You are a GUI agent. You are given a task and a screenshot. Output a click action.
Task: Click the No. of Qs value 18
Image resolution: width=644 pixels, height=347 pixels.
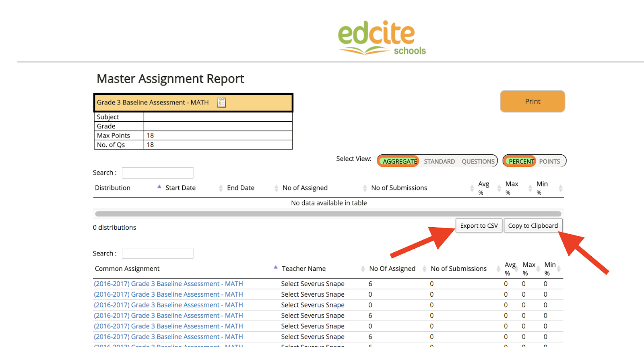coord(150,145)
